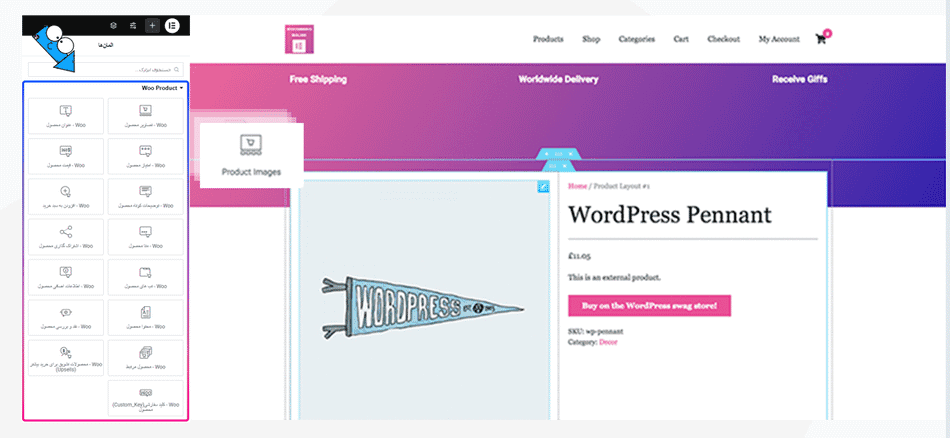Click the shopping cart icon in site header

pos(821,39)
